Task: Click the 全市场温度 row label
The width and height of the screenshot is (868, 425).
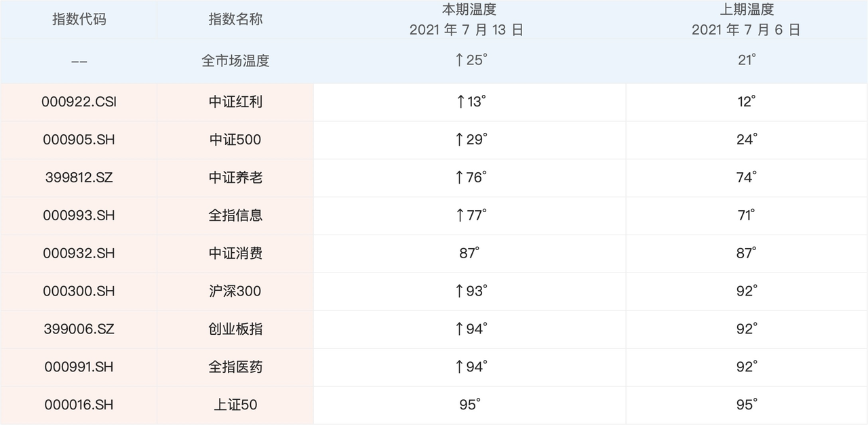Action: [235, 60]
